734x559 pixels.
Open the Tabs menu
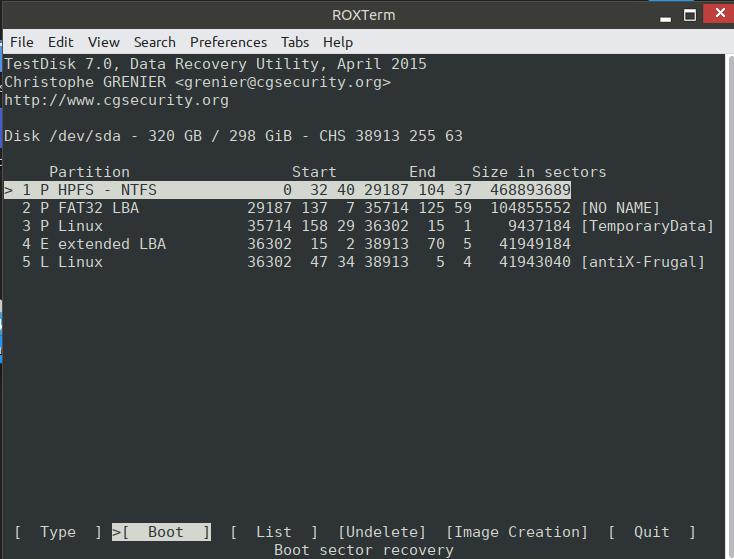coord(295,42)
